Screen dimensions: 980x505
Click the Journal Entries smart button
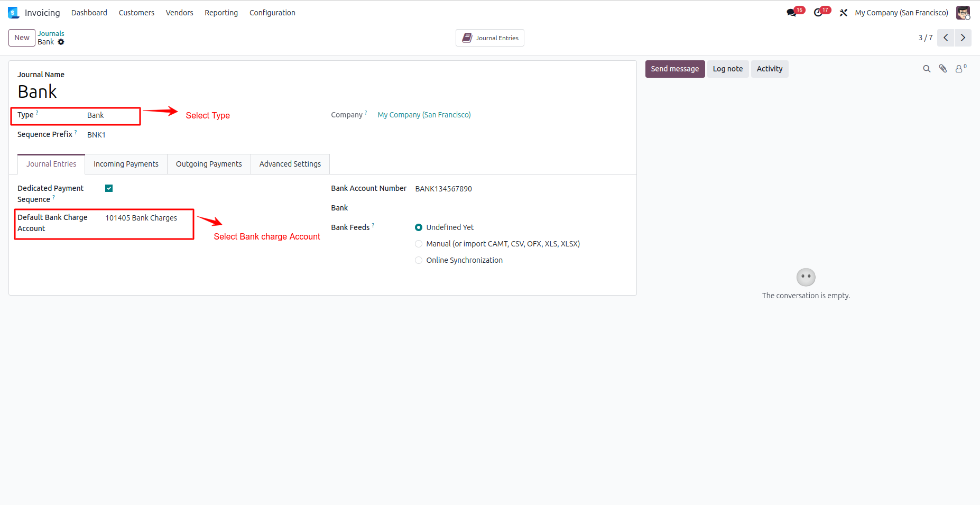490,38
